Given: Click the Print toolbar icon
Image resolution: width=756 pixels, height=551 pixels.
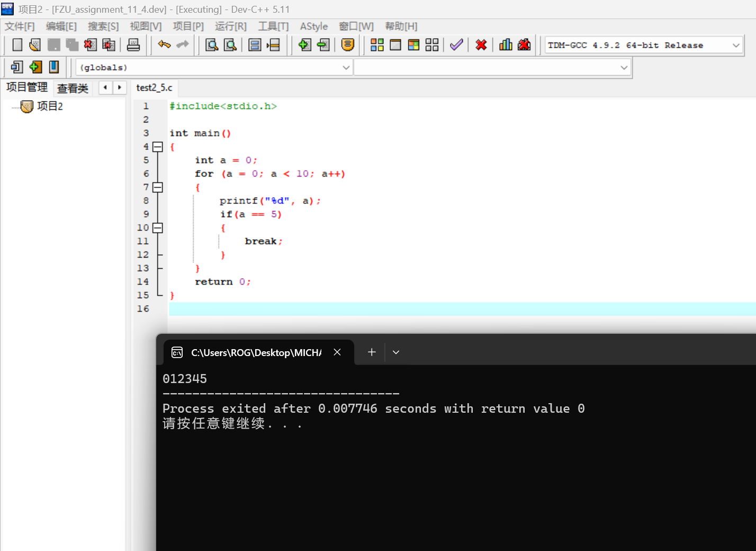Looking at the screenshot, I should (133, 45).
